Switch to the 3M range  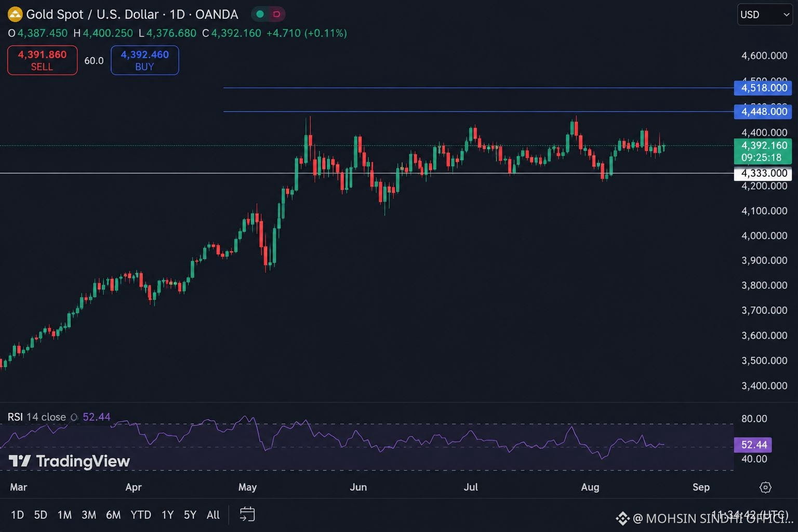point(89,515)
